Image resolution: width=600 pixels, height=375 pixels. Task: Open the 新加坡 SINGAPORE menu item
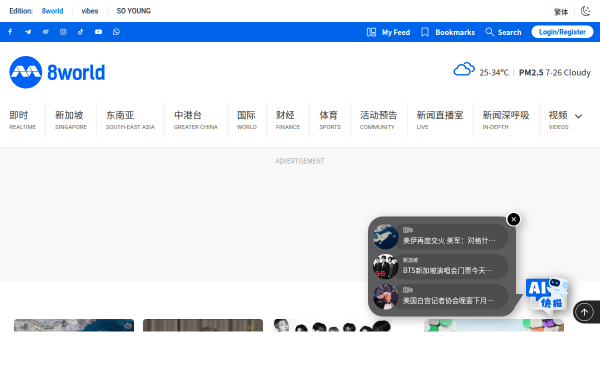pos(71,120)
